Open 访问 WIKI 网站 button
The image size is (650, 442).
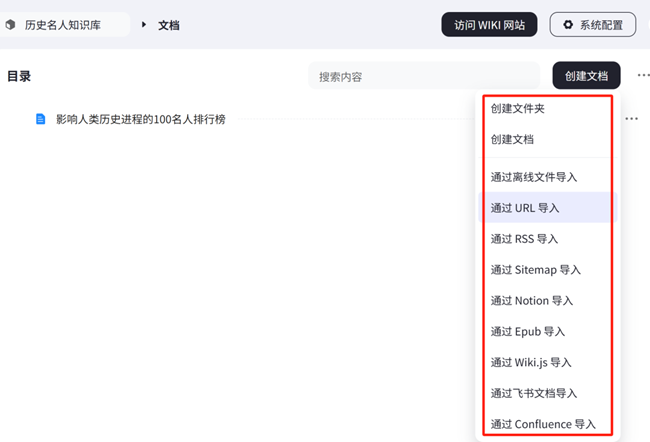pos(489,25)
